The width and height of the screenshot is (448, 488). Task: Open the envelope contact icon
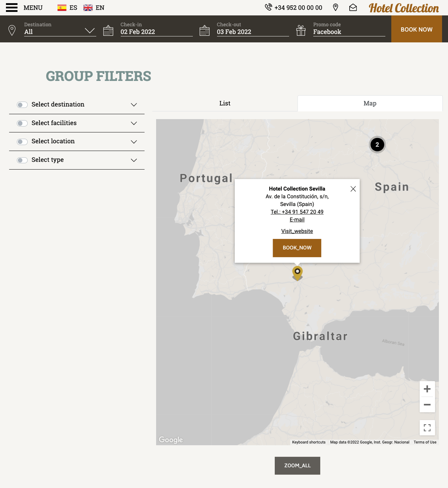tap(353, 7)
